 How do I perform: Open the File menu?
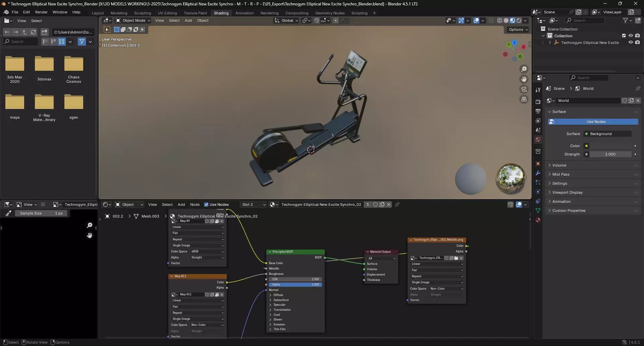[15, 12]
